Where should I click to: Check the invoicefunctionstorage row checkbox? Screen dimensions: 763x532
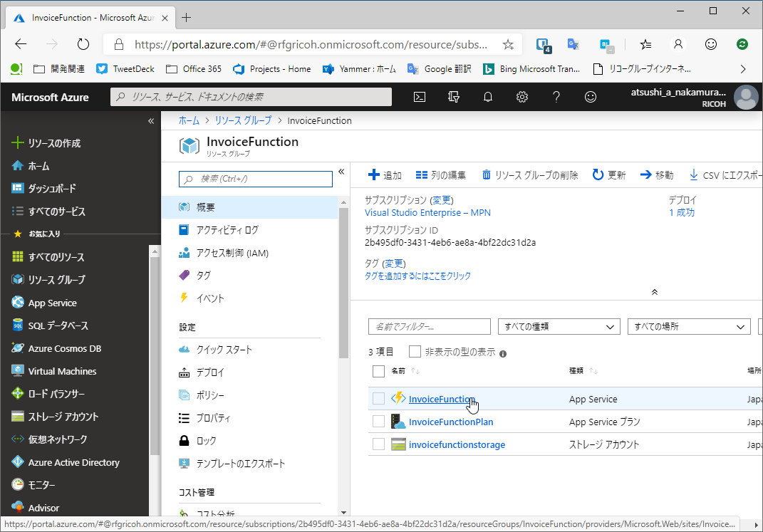pos(378,444)
